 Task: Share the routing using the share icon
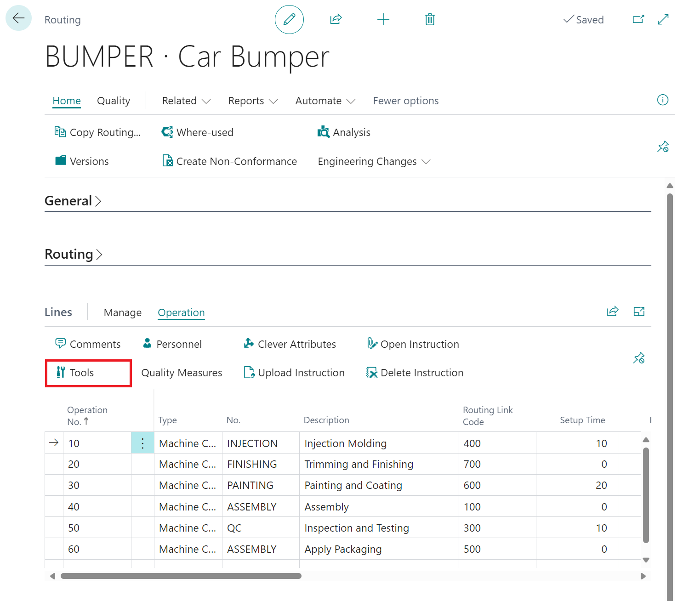point(336,19)
